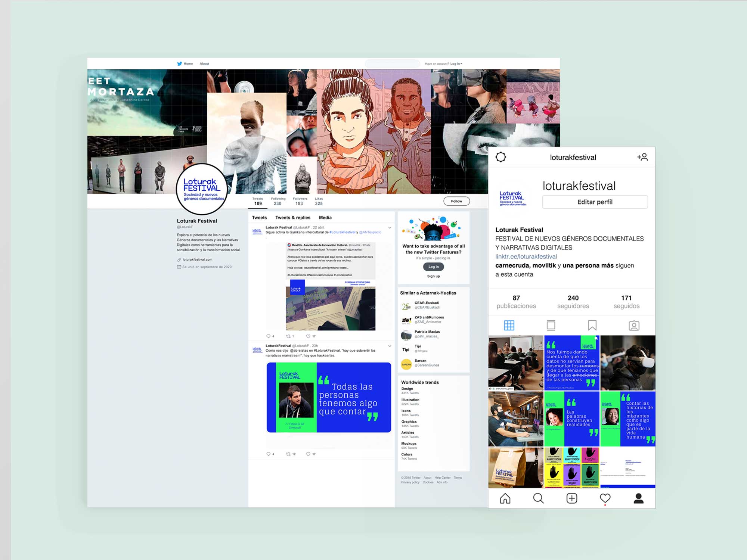View 171 seguidos list
The width and height of the screenshot is (747, 560).
(x=626, y=302)
